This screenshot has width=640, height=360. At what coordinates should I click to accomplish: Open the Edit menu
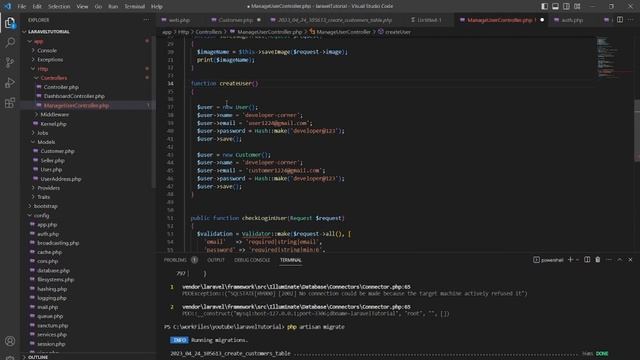(37, 6)
